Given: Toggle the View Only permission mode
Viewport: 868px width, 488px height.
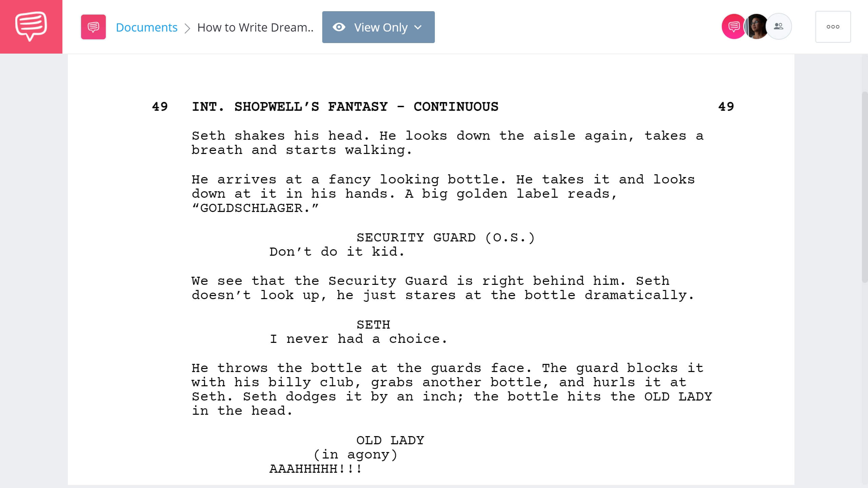Looking at the screenshot, I should point(378,27).
